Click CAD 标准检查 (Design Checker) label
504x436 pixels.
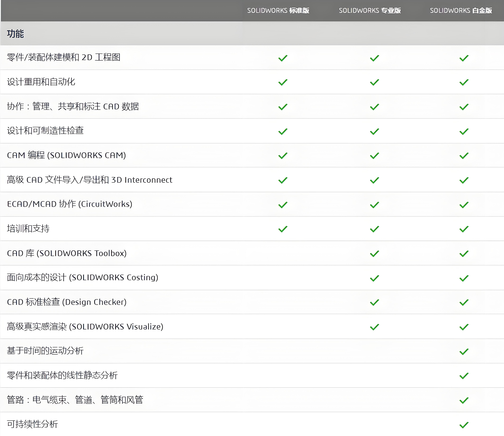click(67, 302)
